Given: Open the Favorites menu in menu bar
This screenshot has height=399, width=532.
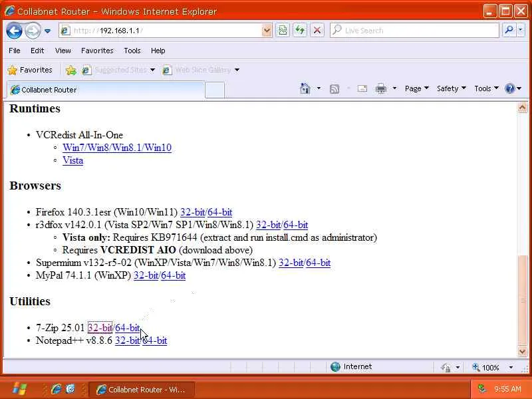Looking at the screenshot, I should point(97,51).
